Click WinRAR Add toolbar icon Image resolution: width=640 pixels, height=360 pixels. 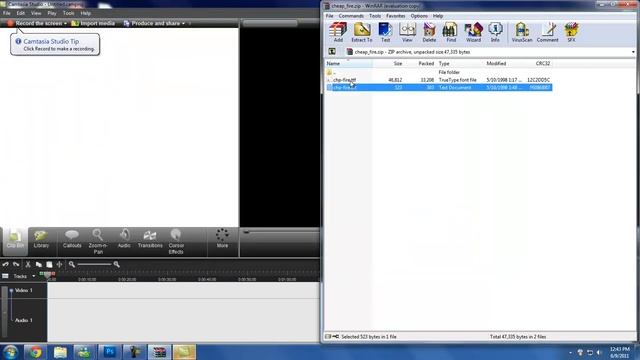(338, 32)
